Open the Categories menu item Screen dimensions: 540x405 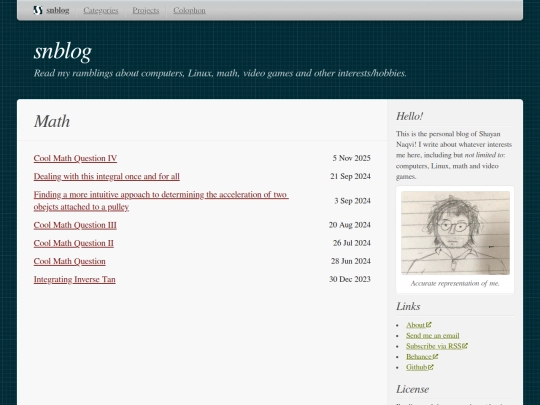coord(101,10)
